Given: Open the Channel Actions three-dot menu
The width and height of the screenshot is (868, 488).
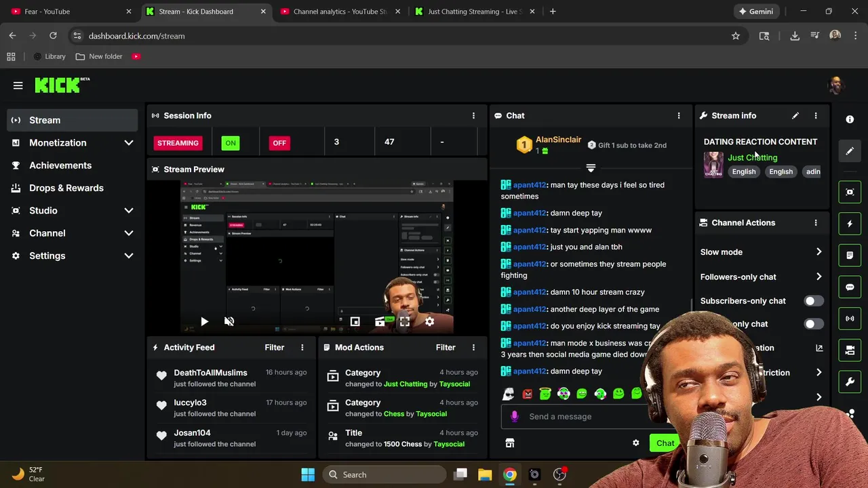Looking at the screenshot, I should (x=816, y=223).
